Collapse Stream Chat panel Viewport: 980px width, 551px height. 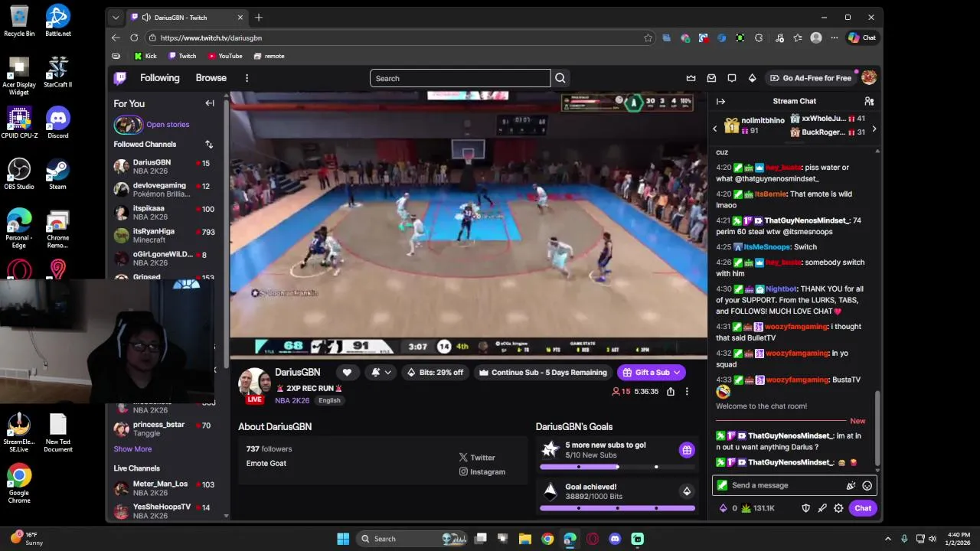pos(720,101)
